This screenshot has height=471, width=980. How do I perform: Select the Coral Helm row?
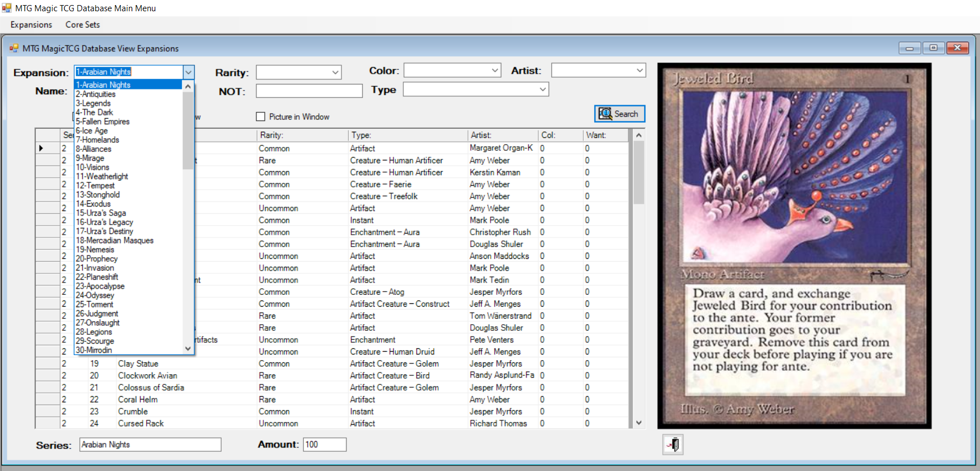332,400
